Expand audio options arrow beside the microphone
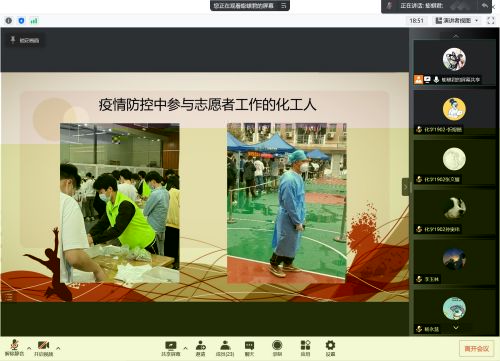The image size is (500, 361). click(x=29, y=348)
